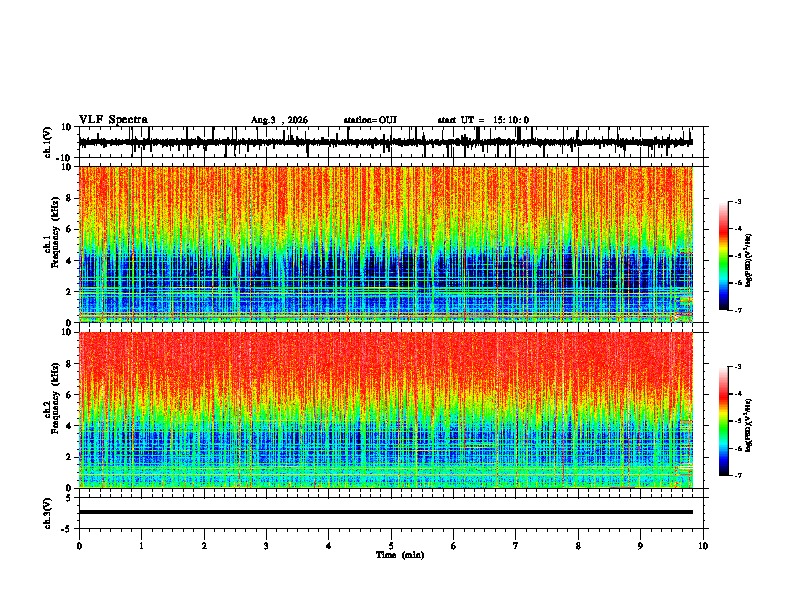Click the "-3" tick on the ch.1 colorbar
The image size is (792, 612).
tap(738, 202)
